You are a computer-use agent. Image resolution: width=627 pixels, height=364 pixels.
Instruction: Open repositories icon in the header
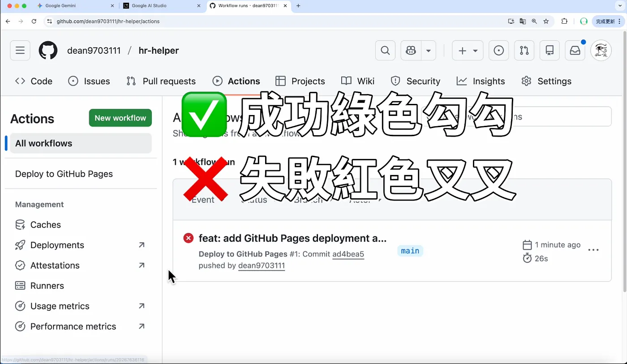550,51
